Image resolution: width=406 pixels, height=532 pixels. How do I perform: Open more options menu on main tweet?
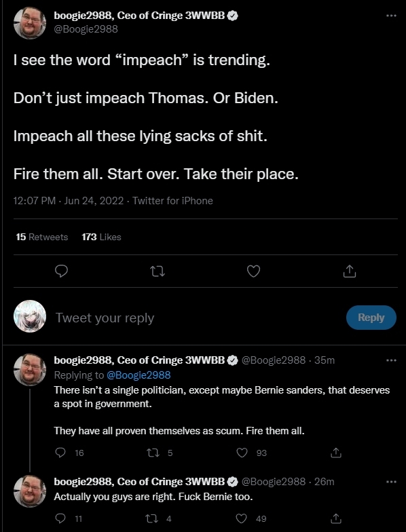point(391,16)
